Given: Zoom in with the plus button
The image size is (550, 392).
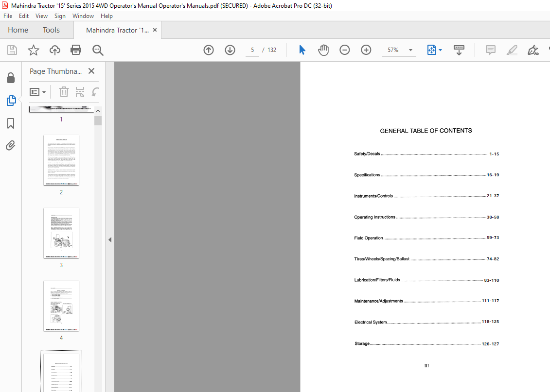Looking at the screenshot, I should tap(366, 50).
